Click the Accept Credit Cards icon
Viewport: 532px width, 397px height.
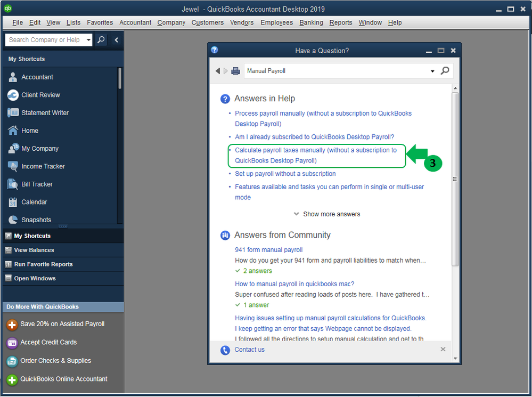12,343
